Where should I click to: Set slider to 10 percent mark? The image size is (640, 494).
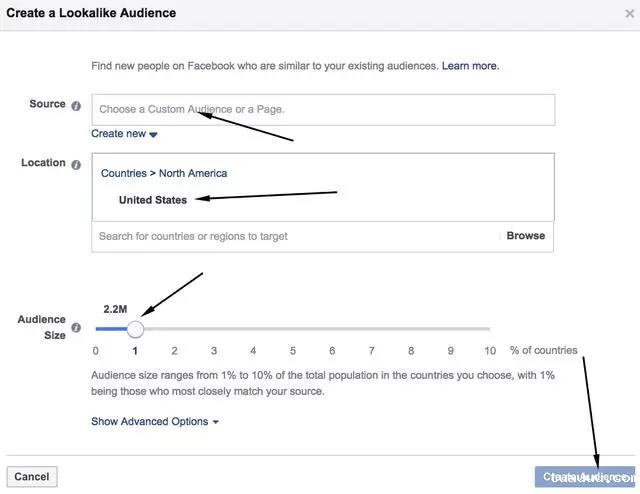(490, 329)
